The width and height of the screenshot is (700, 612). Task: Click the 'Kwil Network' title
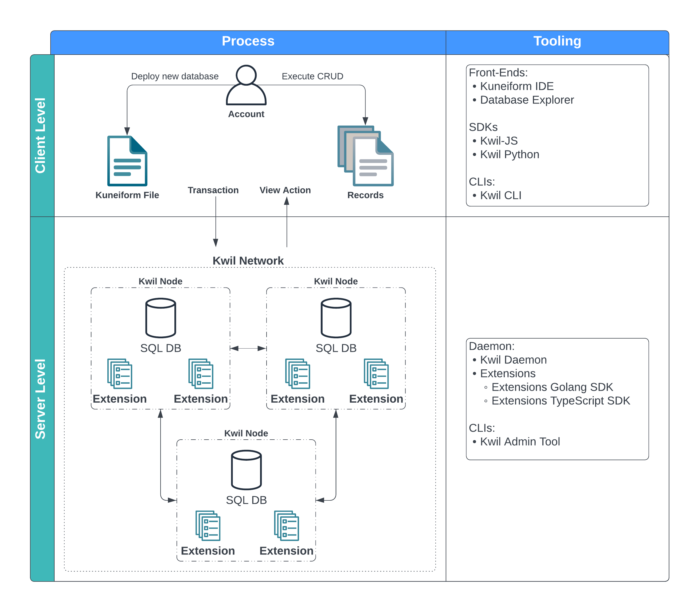tap(248, 260)
